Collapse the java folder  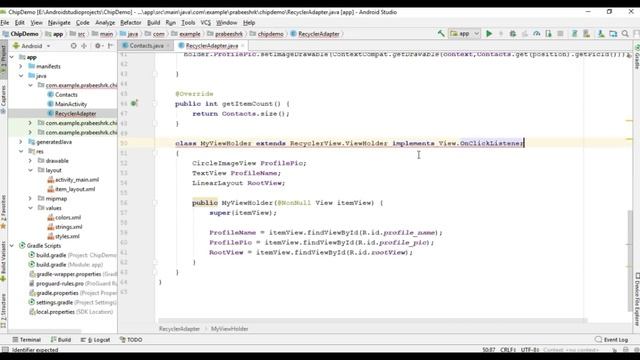(x=21, y=76)
